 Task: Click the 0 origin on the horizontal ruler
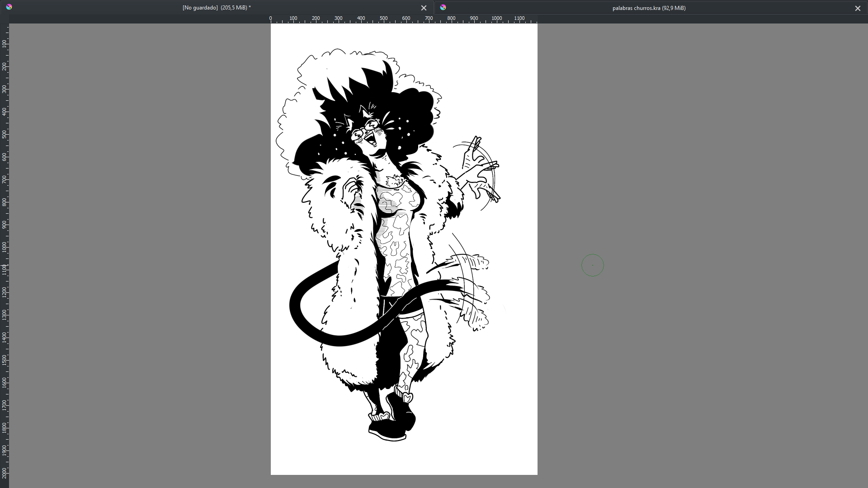pyautogui.click(x=271, y=19)
